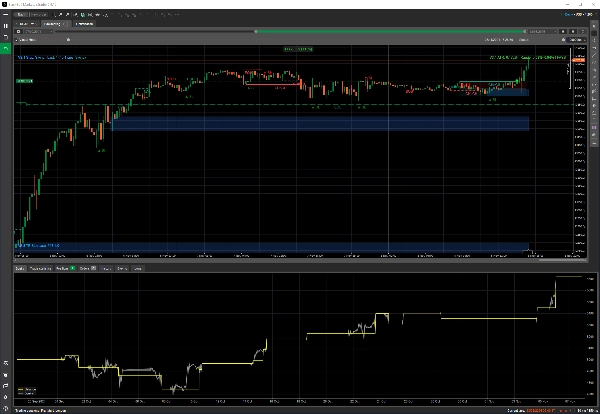The height and width of the screenshot is (414, 600).
Task: Open the last tab in the bottom panel
Action: pyautogui.click(x=138, y=269)
